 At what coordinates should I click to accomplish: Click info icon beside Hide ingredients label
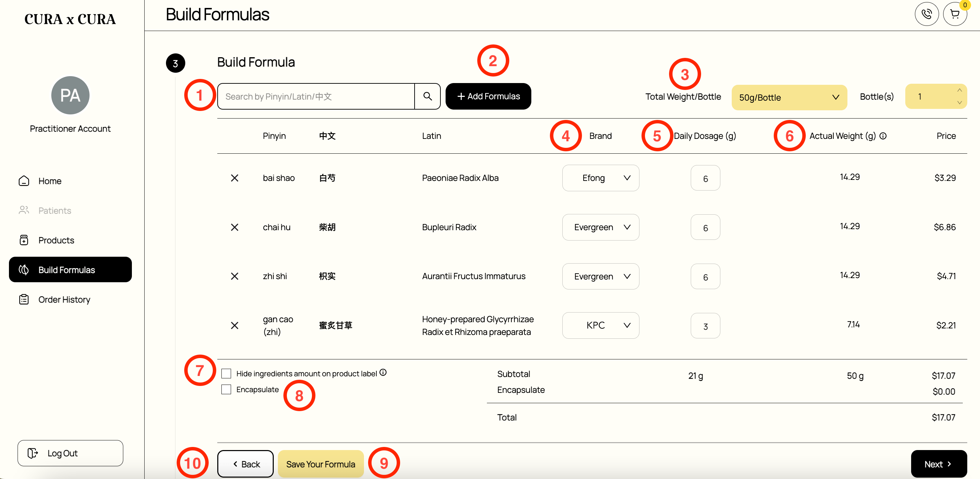383,373
